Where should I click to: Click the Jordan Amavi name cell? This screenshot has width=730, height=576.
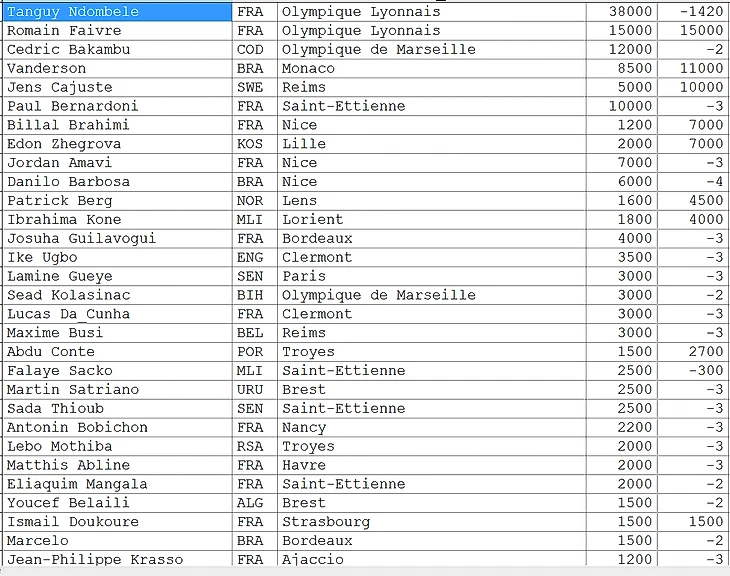pyautogui.click(x=117, y=163)
